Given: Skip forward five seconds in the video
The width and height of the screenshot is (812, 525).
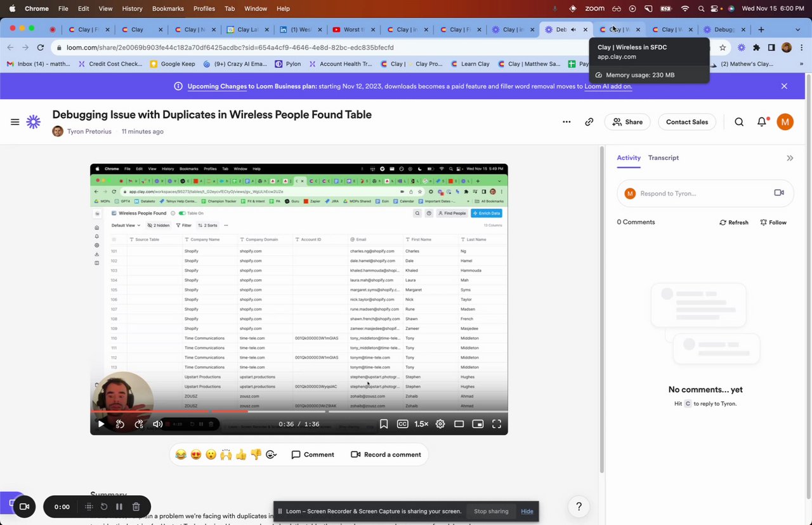Looking at the screenshot, I should tap(139, 424).
